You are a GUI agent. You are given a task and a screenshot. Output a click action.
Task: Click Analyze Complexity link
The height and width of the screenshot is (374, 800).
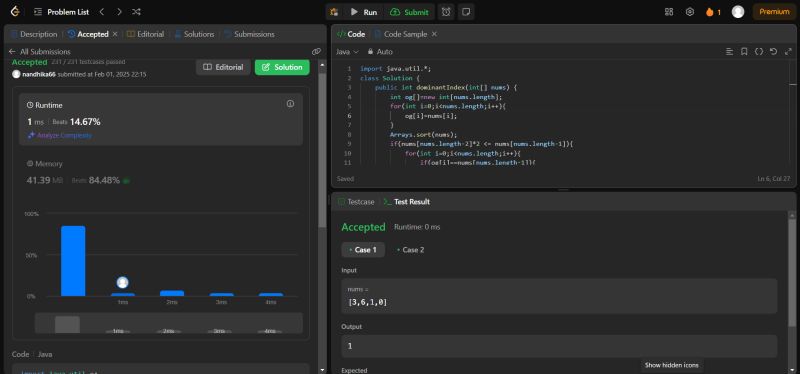click(x=60, y=135)
